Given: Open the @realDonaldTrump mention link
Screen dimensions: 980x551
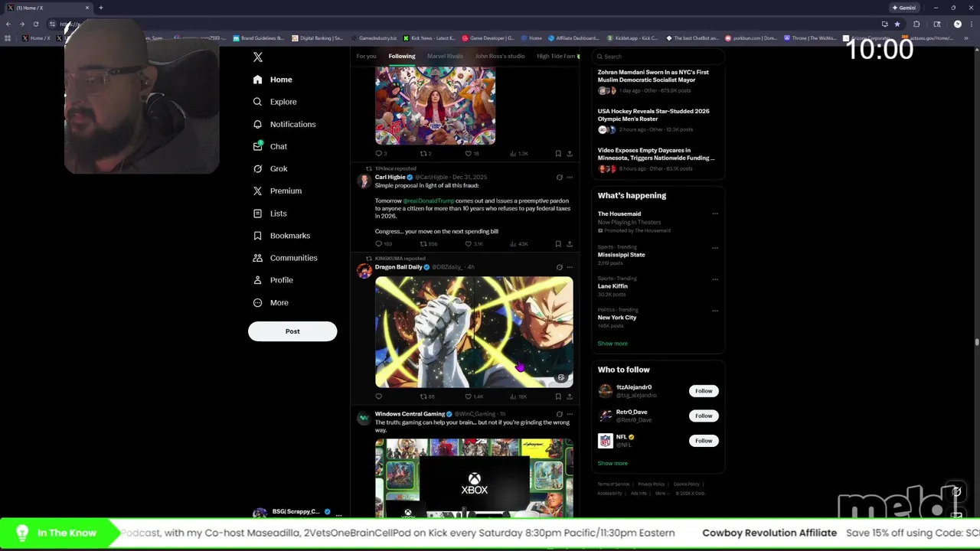Looking at the screenshot, I should coord(428,201).
